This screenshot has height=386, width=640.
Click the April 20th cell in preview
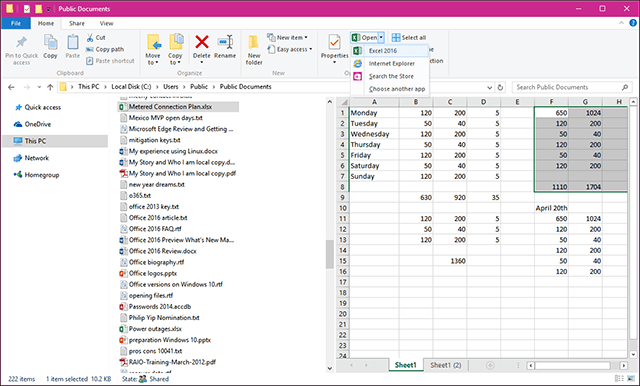click(x=551, y=208)
